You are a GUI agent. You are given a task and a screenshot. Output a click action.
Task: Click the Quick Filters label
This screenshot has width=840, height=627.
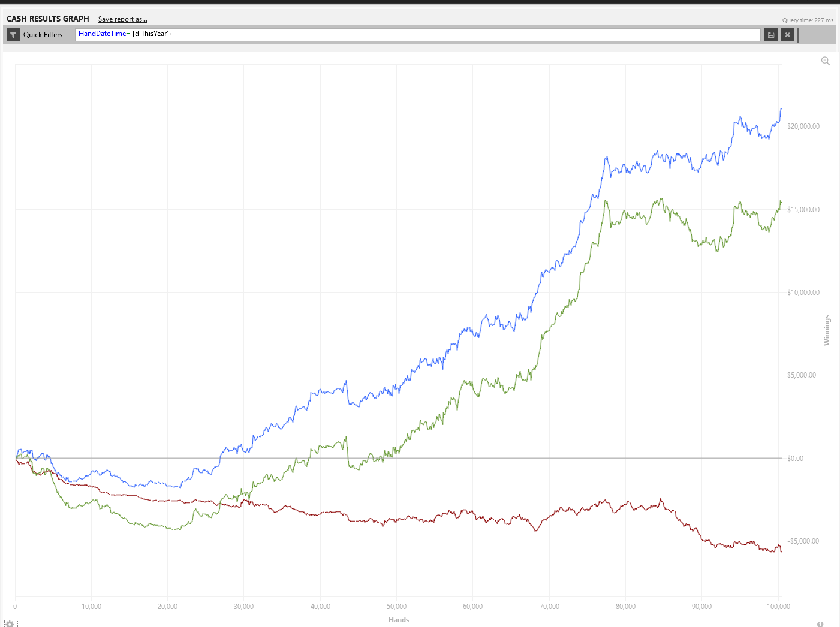coord(43,35)
